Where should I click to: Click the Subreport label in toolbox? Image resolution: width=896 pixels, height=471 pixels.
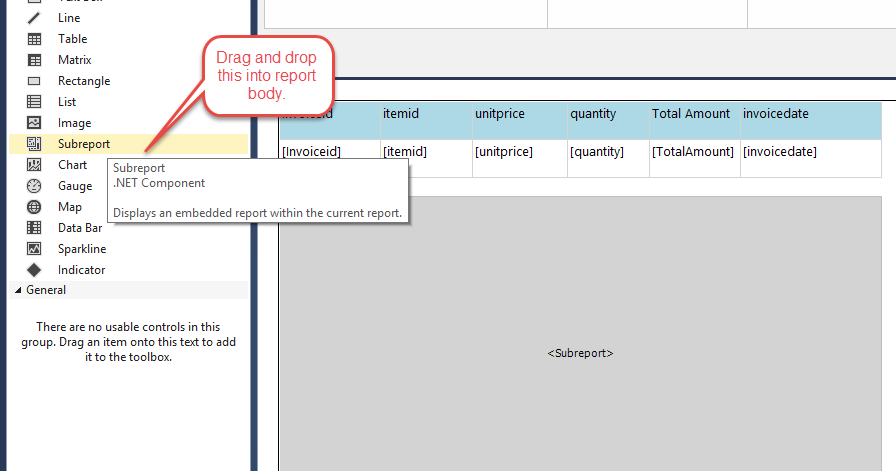point(84,144)
